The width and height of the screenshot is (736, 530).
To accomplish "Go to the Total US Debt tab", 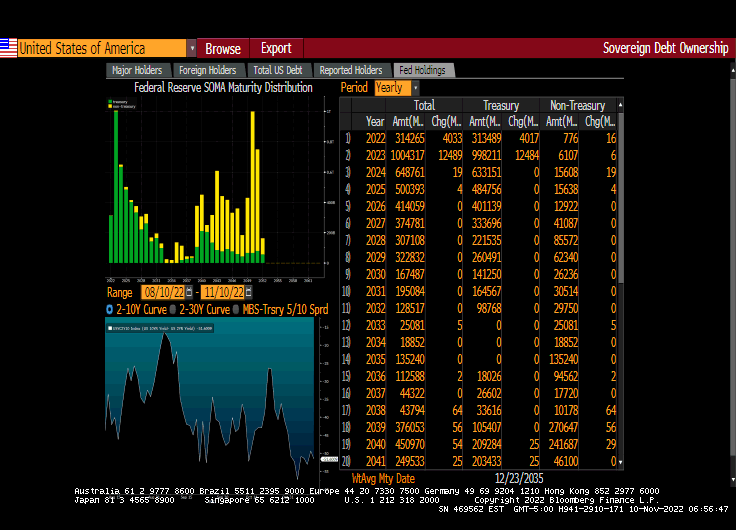I will point(278,70).
